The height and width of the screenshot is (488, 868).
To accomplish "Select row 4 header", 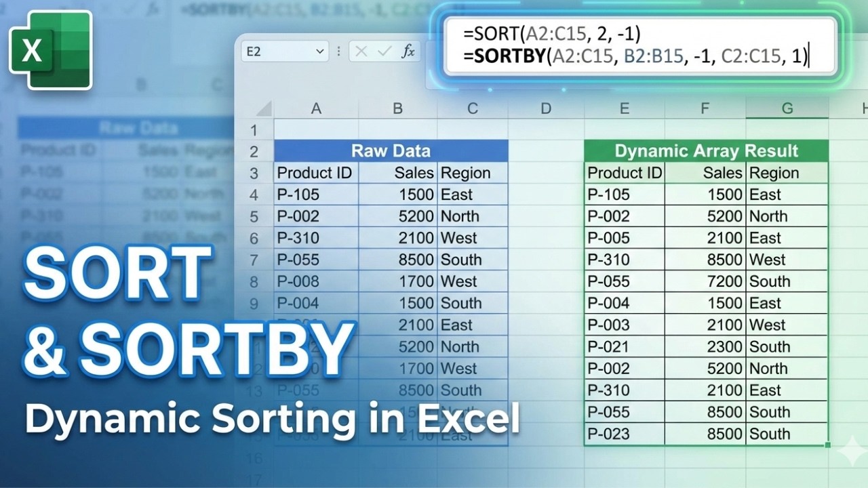I will tap(254, 195).
